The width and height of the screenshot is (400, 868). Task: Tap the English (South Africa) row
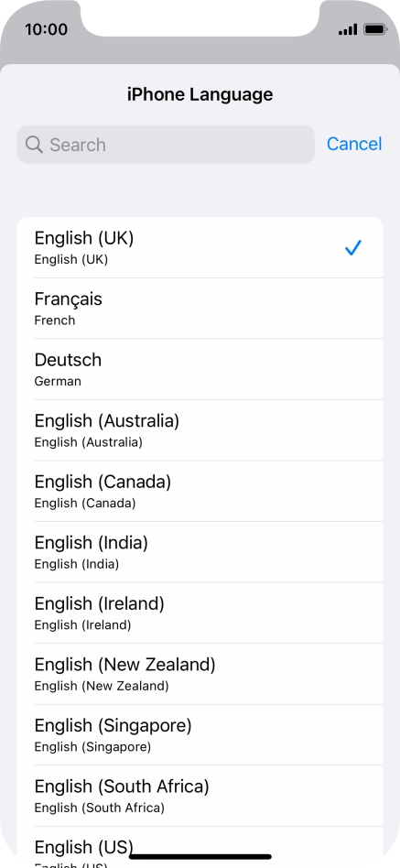coord(200,796)
